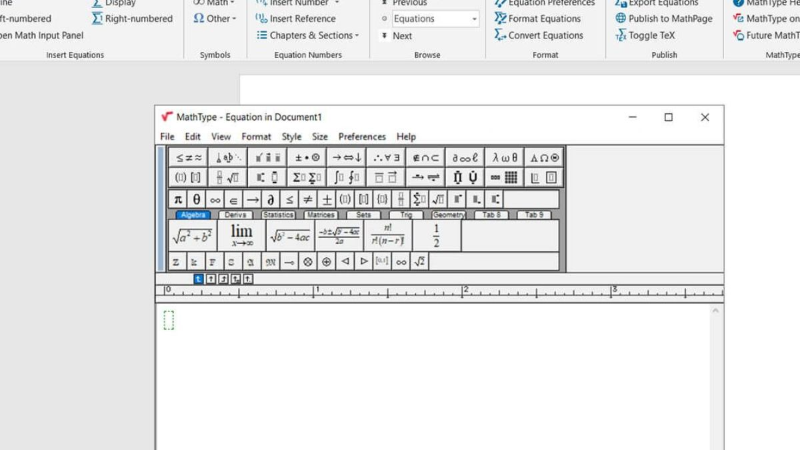Image resolution: width=800 pixels, height=450 pixels.
Task: Insert the partial derivative symbol
Action: pos(270,199)
